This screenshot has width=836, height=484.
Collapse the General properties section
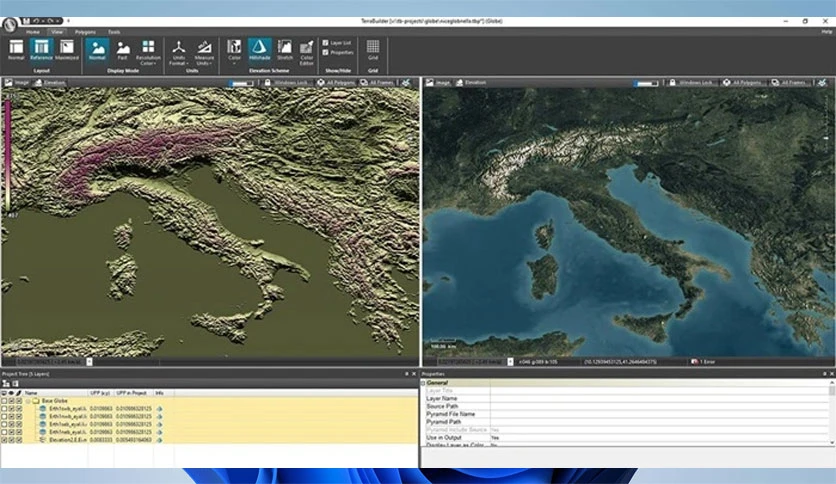pyautogui.click(x=423, y=383)
